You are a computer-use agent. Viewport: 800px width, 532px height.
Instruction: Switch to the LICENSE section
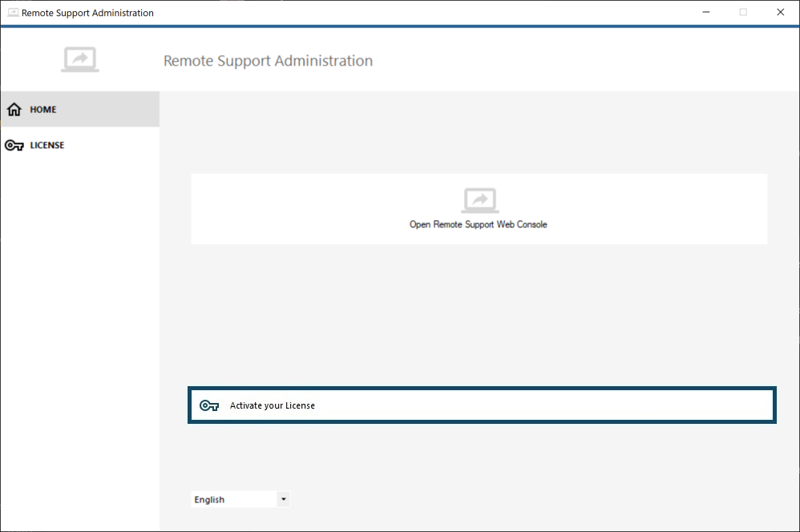(48, 145)
